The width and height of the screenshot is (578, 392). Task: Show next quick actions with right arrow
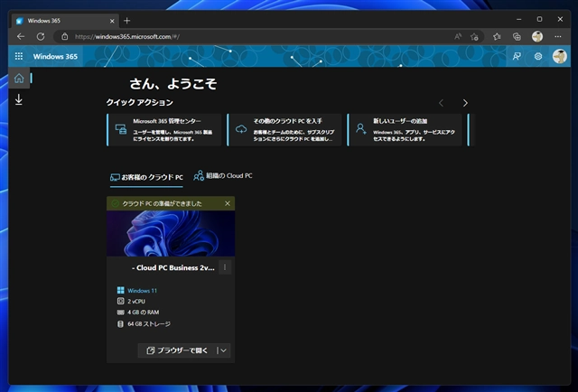tap(465, 103)
